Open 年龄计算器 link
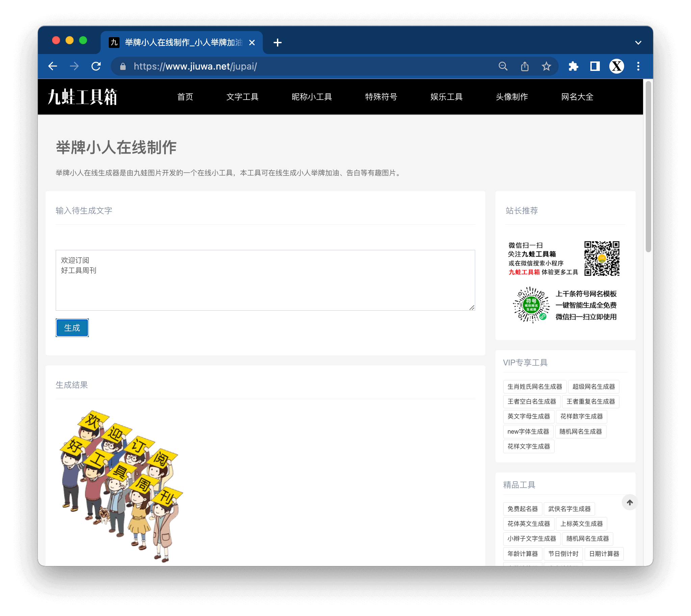 pos(522,554)
